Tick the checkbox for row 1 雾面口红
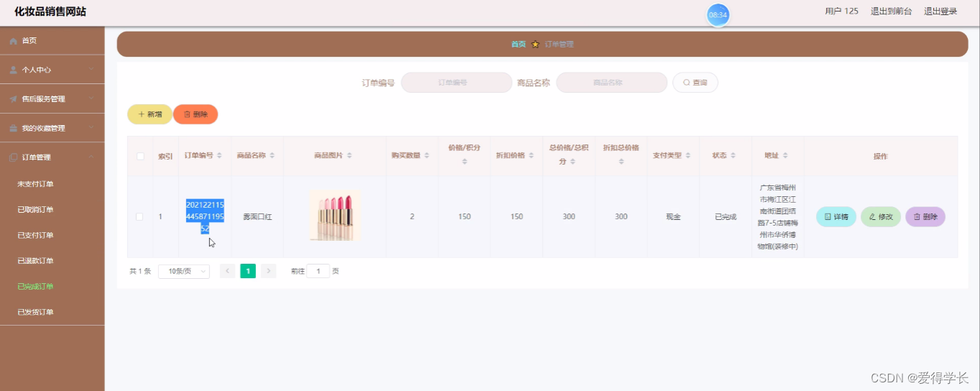 click(x=139, y=216)
